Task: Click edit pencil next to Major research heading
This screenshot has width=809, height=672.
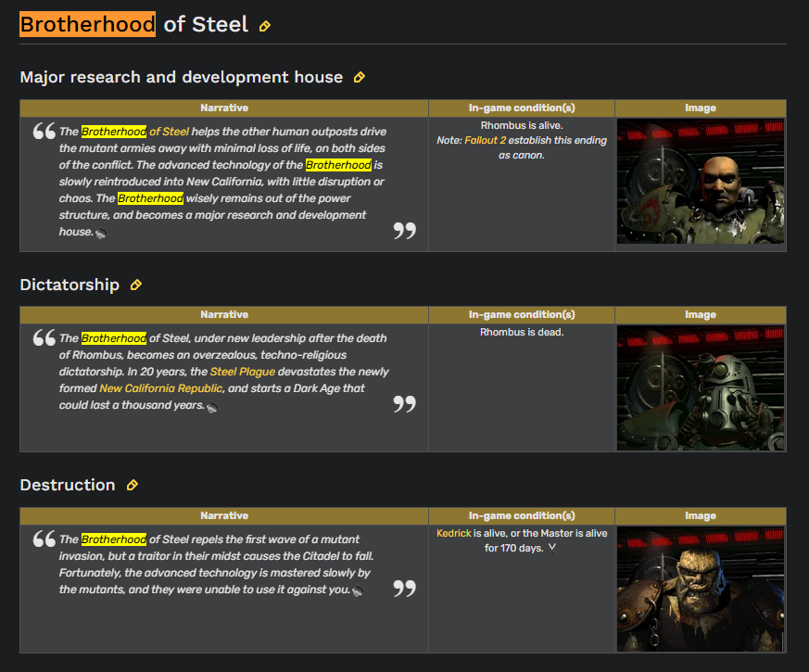Action: (360, 78)
